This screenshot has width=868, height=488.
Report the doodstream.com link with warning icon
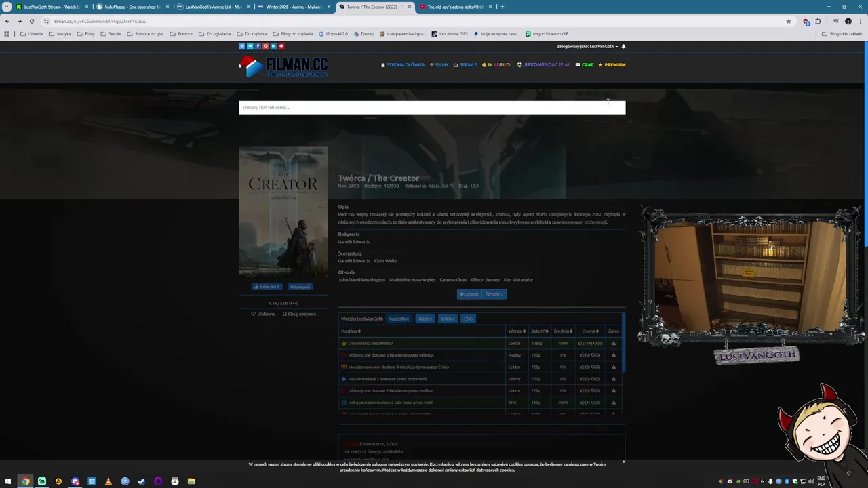[x=614, y=367]
